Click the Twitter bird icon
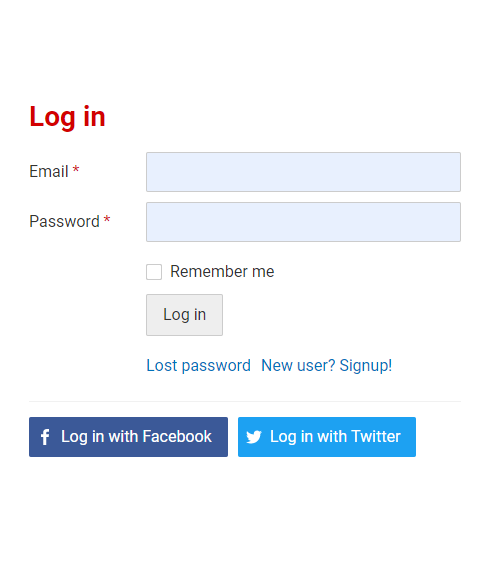 point(254,437)
